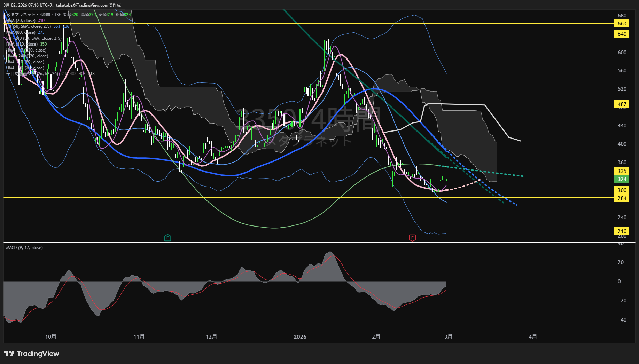Click the red earnings E marker

point(412,238)
